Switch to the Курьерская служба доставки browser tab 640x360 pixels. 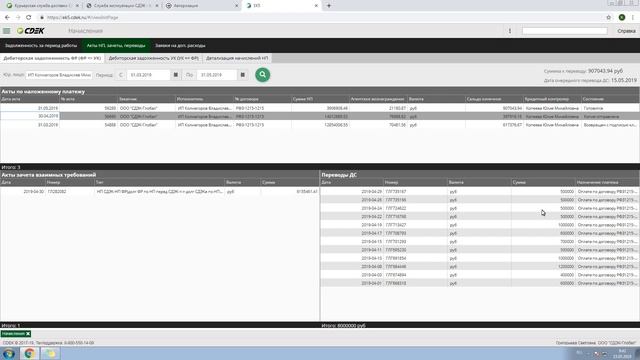click(x=42, y=6)
